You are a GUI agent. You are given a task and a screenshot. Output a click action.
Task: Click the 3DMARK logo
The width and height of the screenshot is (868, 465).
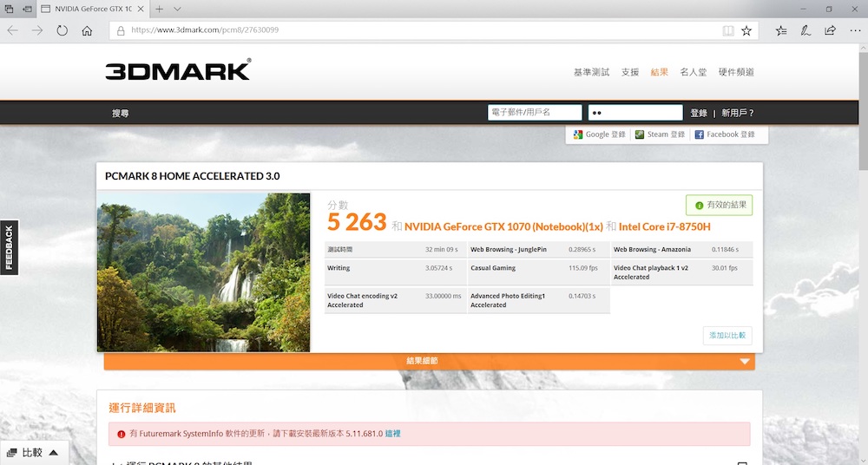point(178,69)
